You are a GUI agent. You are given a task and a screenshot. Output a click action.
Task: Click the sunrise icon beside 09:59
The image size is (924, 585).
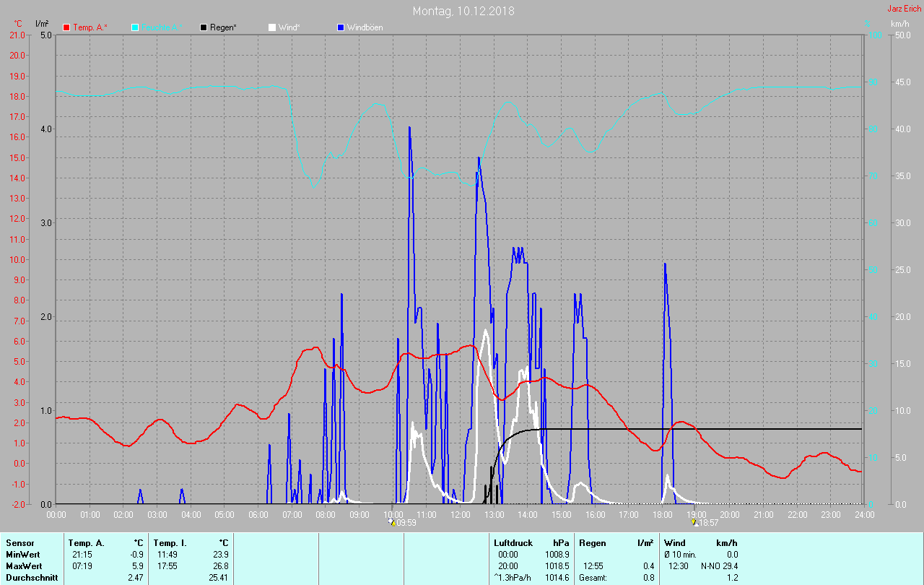[x=392, y=522]
